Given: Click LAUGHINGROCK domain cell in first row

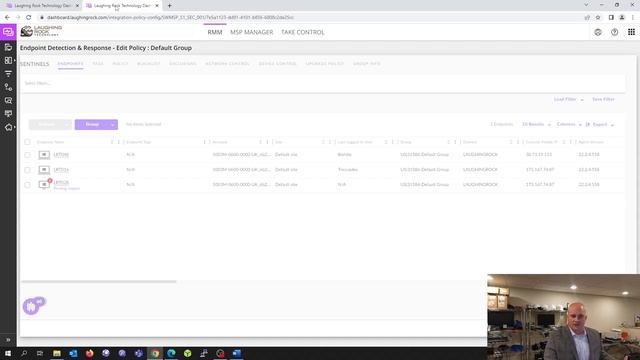Looking at the screenshot, I should coord(480,155).
